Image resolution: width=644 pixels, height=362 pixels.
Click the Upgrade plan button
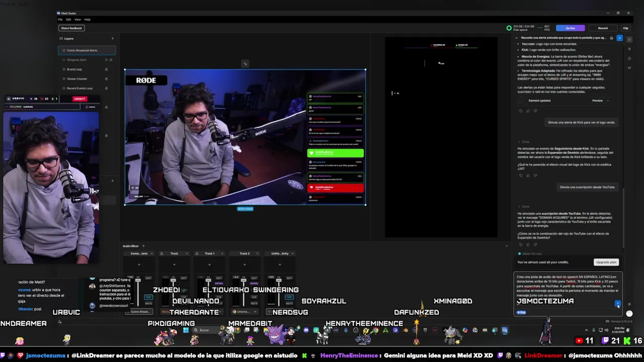[606, 262]
